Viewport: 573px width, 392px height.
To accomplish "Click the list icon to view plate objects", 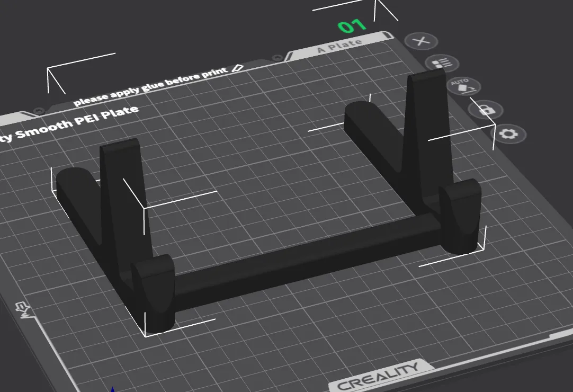I will click(443, 64).
